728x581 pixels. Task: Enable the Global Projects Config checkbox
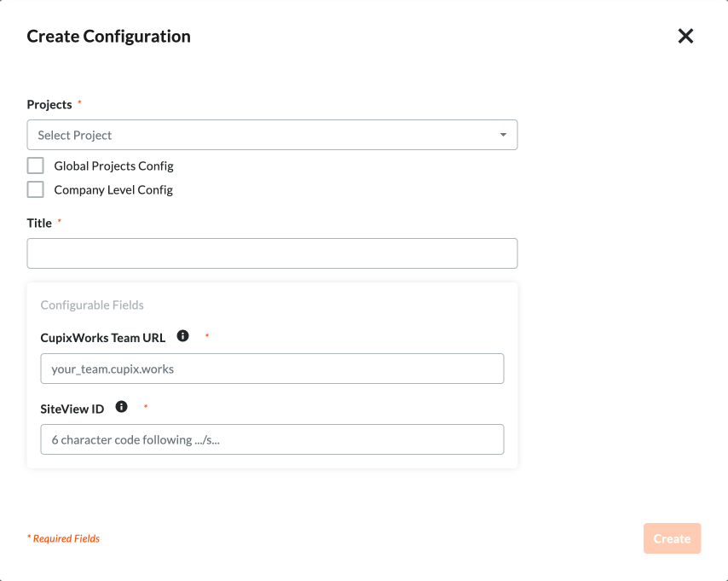pos(35,166)
